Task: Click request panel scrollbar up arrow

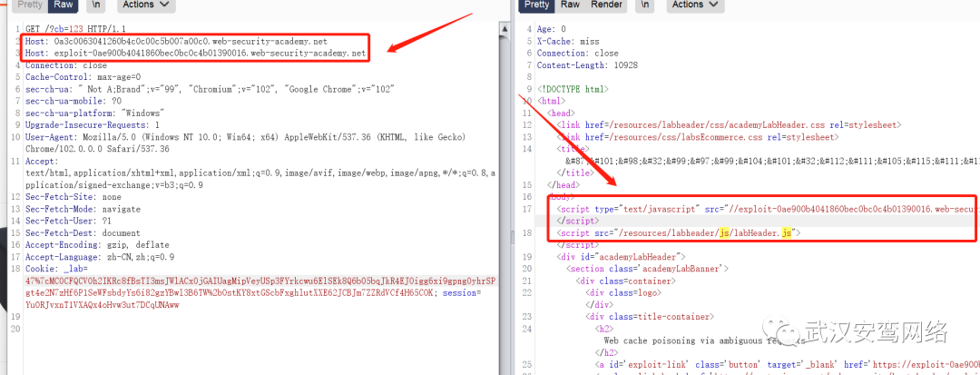Action: click(x=504, y=28)
